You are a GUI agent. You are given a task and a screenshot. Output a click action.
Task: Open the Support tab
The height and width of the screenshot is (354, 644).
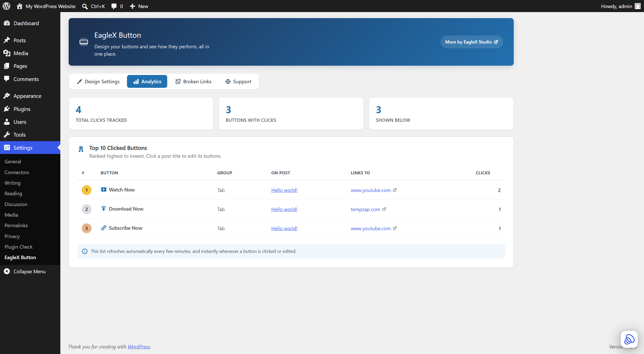(x=238, y=82)
